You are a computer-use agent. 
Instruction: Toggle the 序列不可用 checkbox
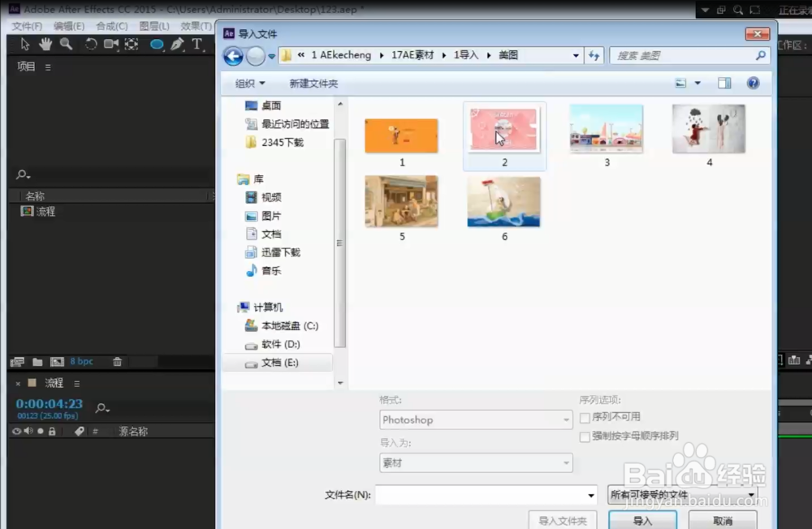pyautogui.click(x=585, y=418)
